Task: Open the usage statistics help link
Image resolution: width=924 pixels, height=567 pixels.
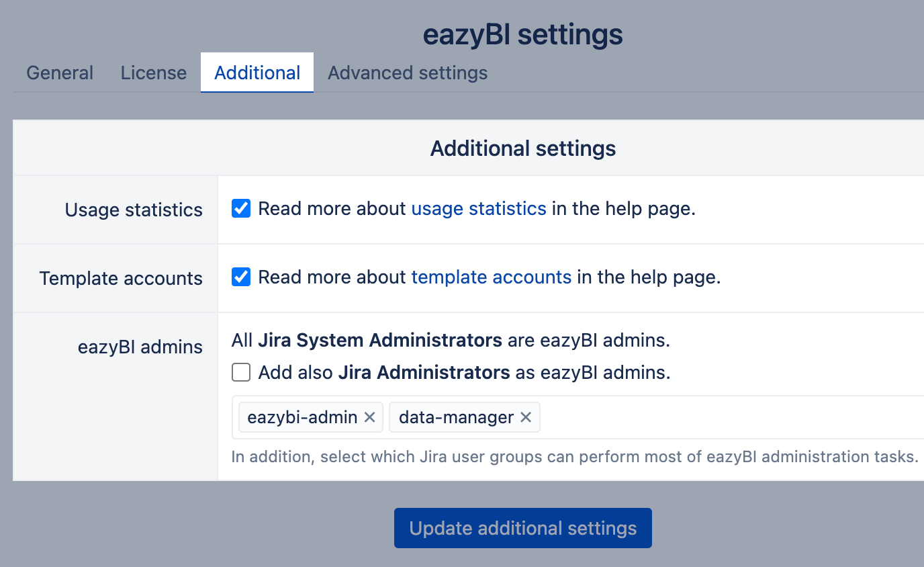Action: (x=479, y=209)
